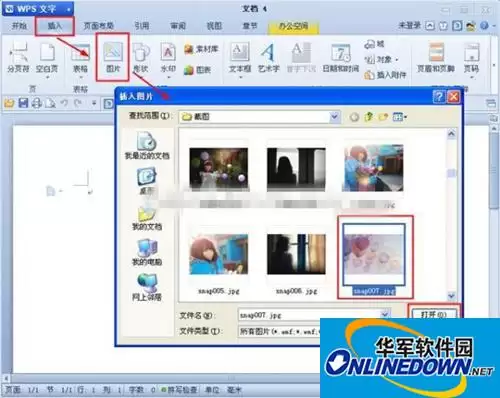Click the 打开 open button

coord(433,313)
